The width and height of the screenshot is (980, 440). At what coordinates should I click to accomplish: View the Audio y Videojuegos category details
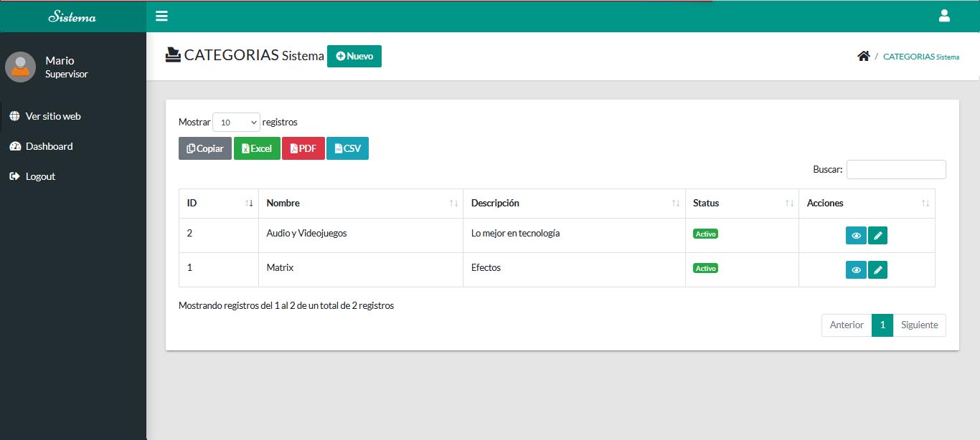pyautogui.click(x=856, y=235)
